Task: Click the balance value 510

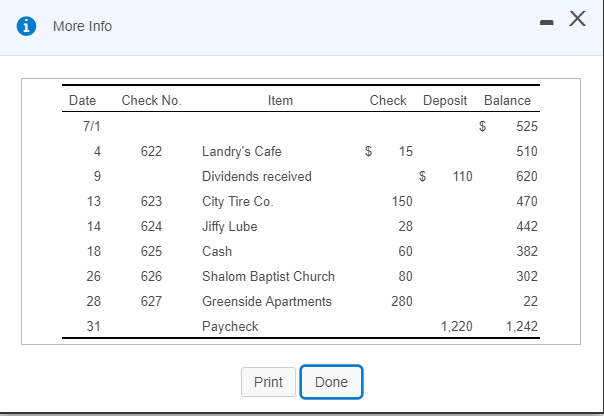Action: pyautogui.click(x=527, y=151)
